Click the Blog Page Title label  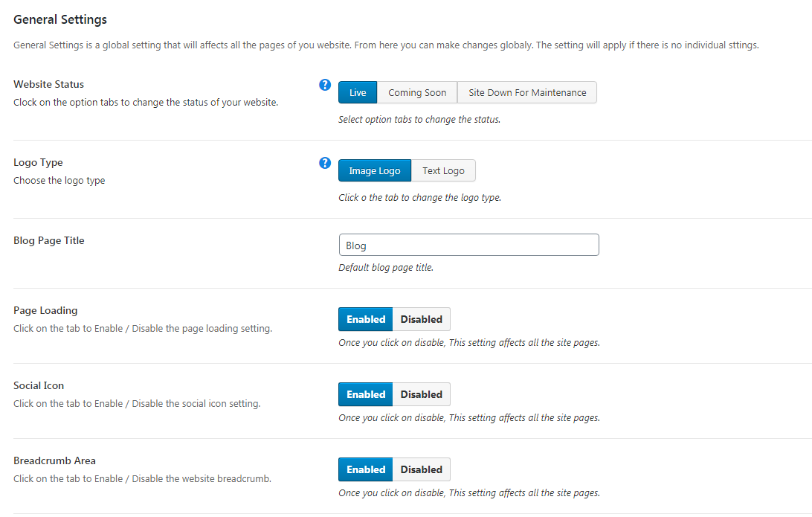click(x=49, y=241)
